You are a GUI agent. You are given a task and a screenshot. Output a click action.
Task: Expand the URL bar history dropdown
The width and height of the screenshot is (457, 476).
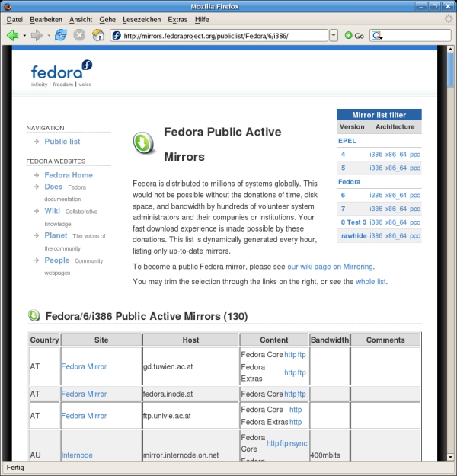tap(334, 35)
